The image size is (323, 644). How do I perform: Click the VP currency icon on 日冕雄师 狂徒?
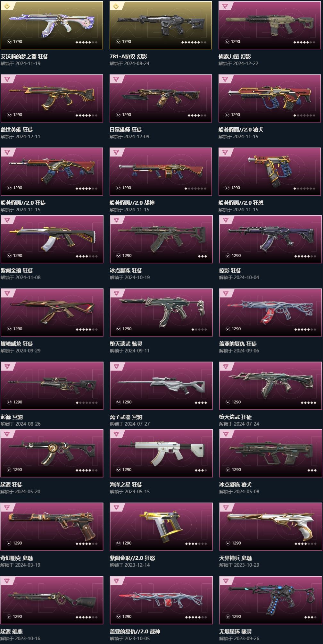(119, 115)
